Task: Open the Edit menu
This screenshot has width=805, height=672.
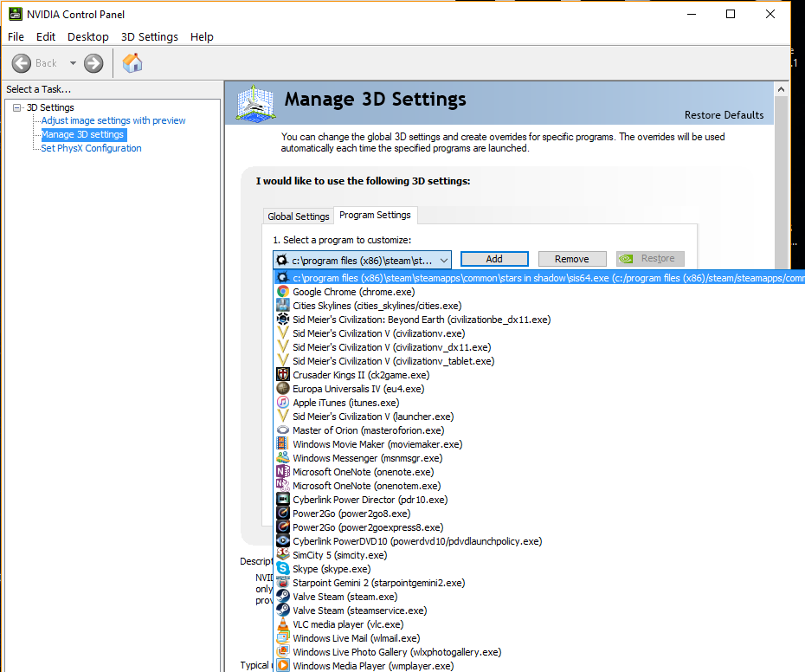Action: (46, 37)
